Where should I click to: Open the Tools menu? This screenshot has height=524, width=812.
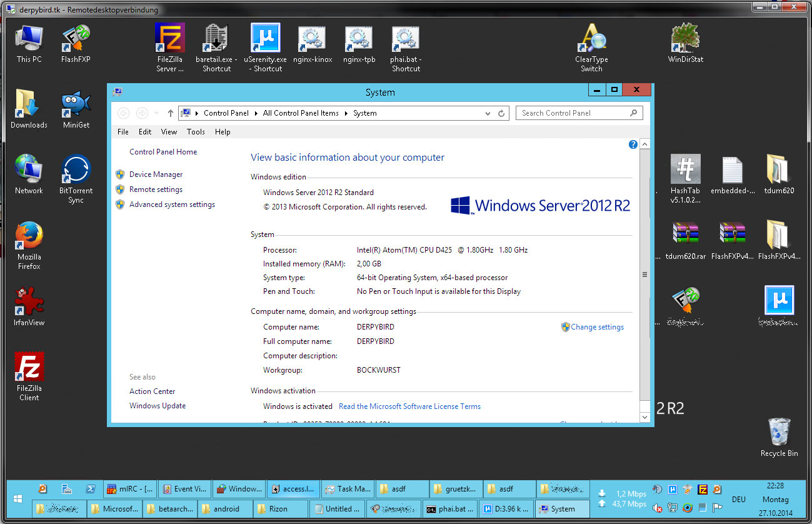pos(196,132)
